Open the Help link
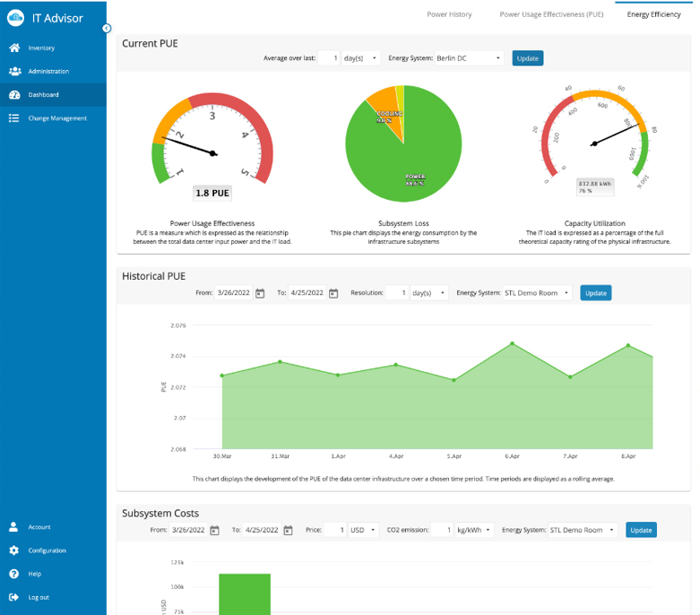This screenshot has width=700, height=615. coord(34,574)
